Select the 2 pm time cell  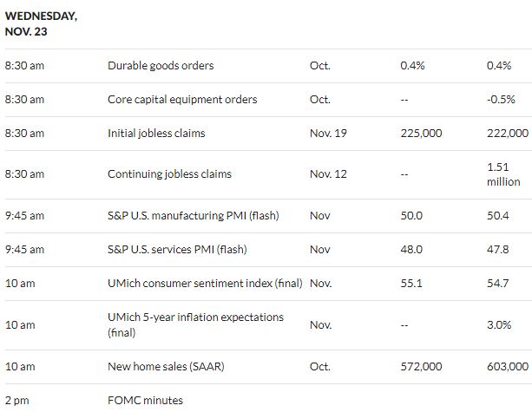point(17,401)
